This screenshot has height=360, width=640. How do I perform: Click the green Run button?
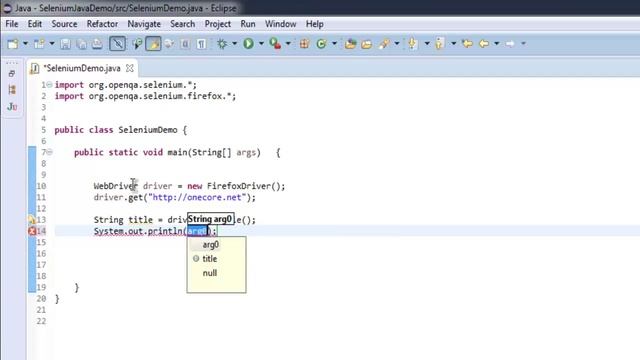(x=249, y=44)
